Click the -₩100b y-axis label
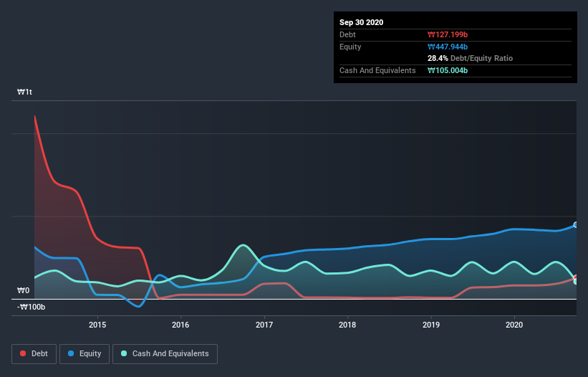The image size is (588, 377). coord(31,307)
